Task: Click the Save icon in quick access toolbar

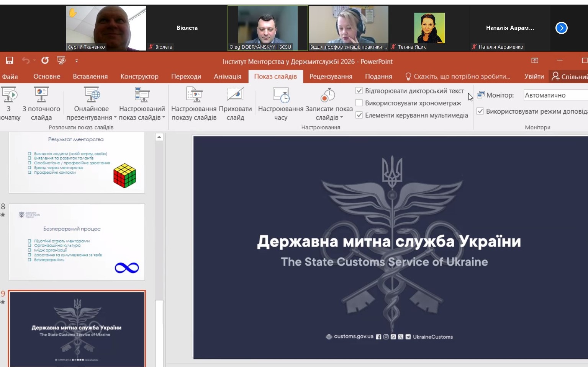Action: coord(10,60)
